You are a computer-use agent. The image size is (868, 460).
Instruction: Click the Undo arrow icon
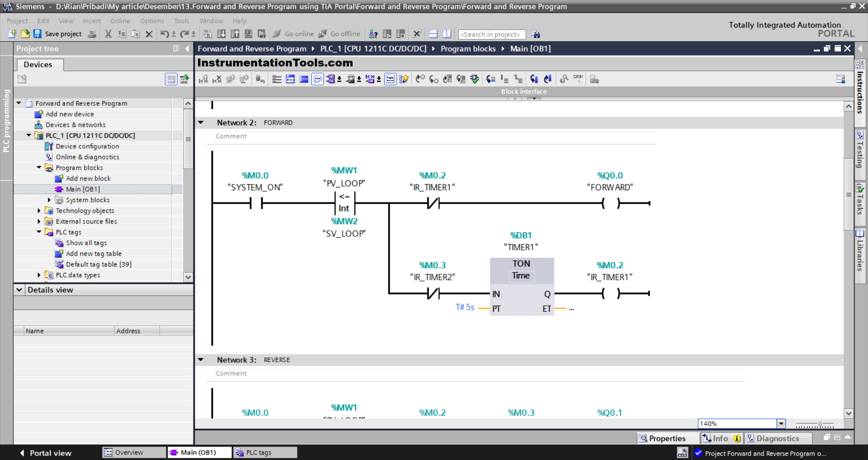165,34
